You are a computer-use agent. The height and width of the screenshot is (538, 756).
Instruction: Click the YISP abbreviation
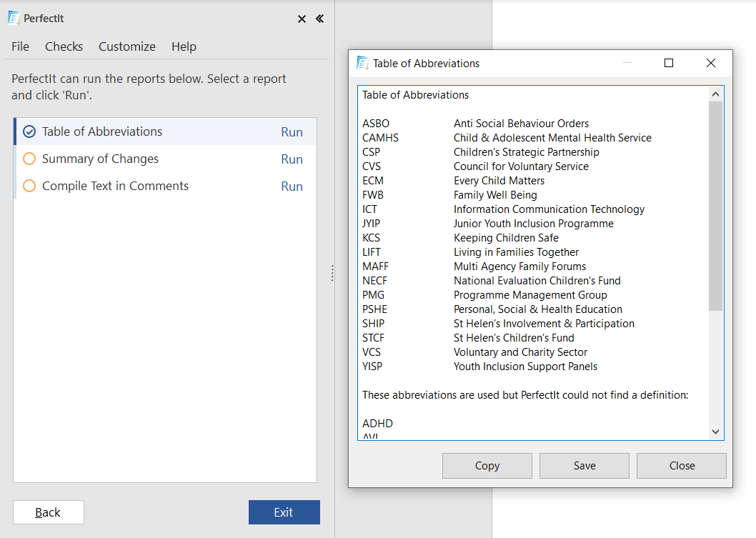372,367
